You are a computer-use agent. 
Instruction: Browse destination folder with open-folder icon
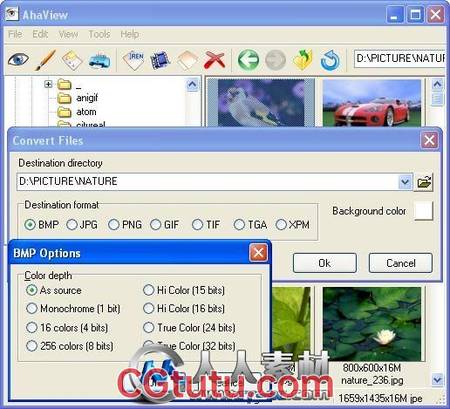pyautogui.click(x=424, y=182)
